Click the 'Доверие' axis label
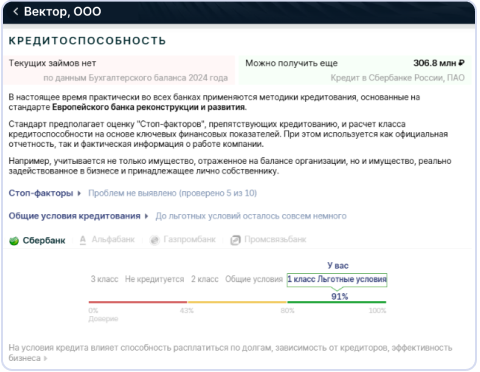Screen dimensions: 480x372 [103, 319]
